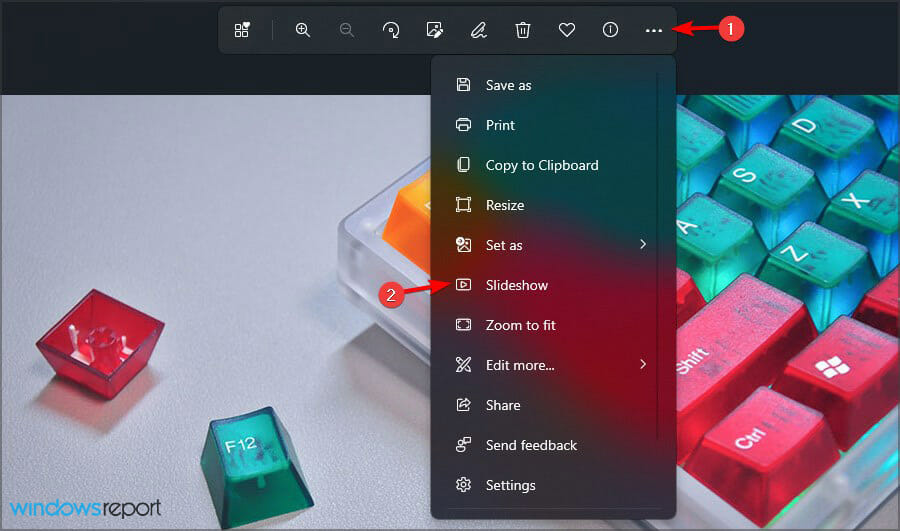900x531 pixels.
Task: Click the play icon beside Slideshow
Action: click(x=463, y=285)
